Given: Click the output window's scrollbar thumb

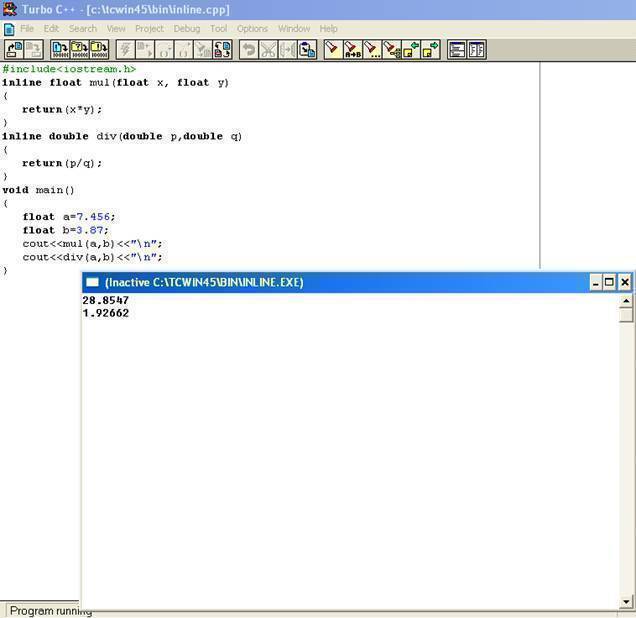Looking at the screenshot, I should [x=626, y=315].
